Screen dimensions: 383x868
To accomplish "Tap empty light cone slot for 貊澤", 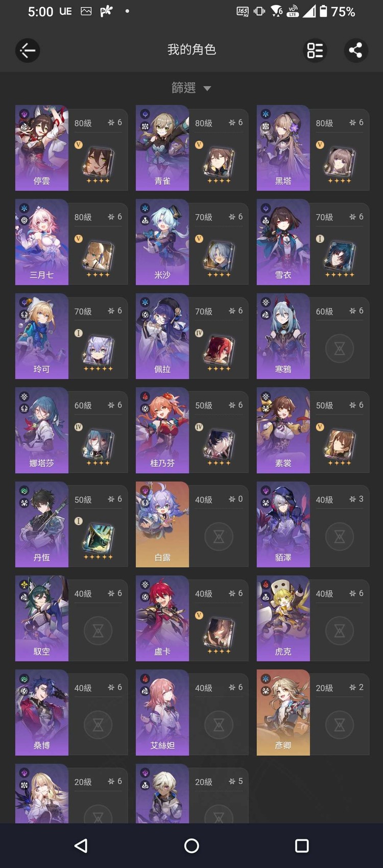I will tap(340, 537).
